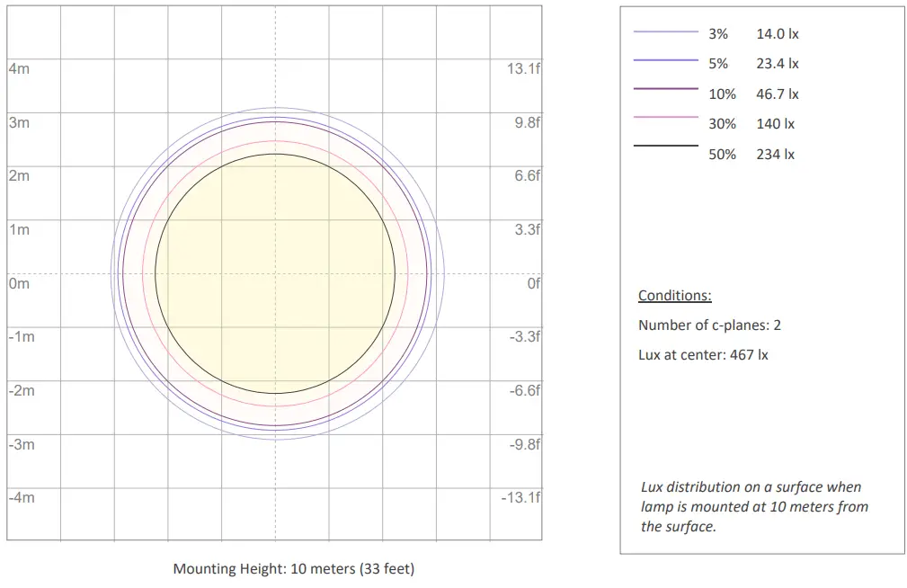
Task: Click the '0m' axis label
Action: click(19, 283)
